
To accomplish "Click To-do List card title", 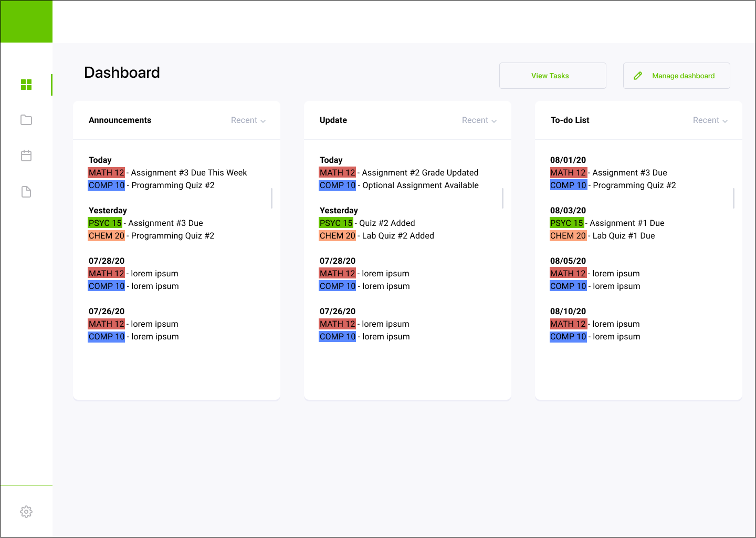I will [x=570, y=120].
